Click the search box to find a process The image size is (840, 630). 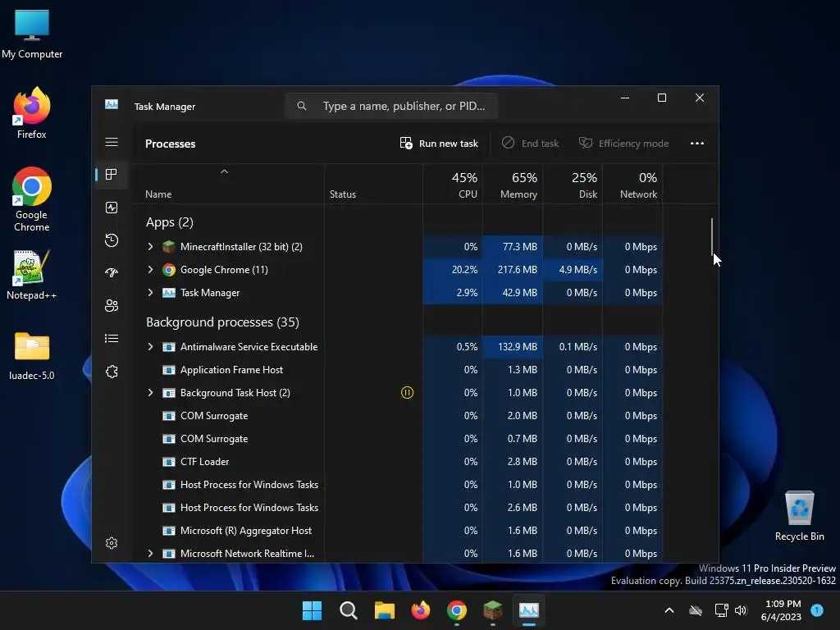click(x=391, y=106)
